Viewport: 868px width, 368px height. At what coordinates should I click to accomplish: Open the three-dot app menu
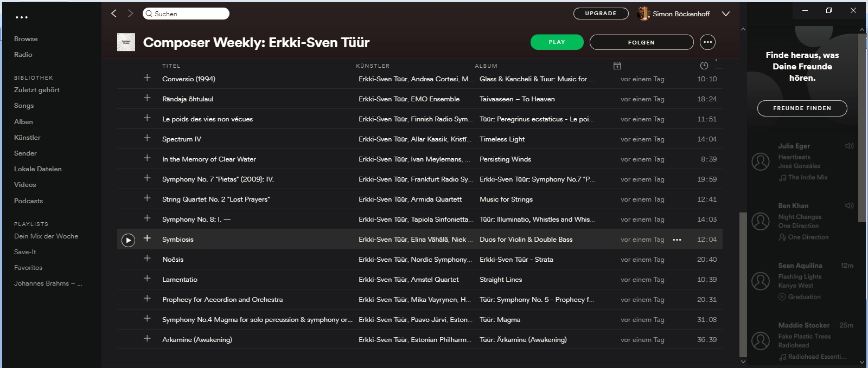[x=22, y=17]
